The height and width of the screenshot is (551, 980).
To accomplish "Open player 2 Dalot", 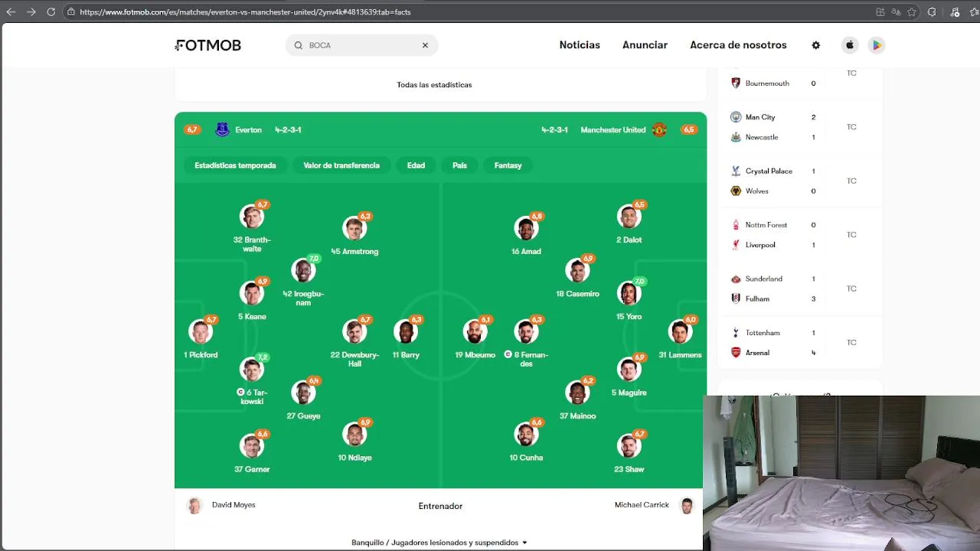I will (x=629, y=223).
